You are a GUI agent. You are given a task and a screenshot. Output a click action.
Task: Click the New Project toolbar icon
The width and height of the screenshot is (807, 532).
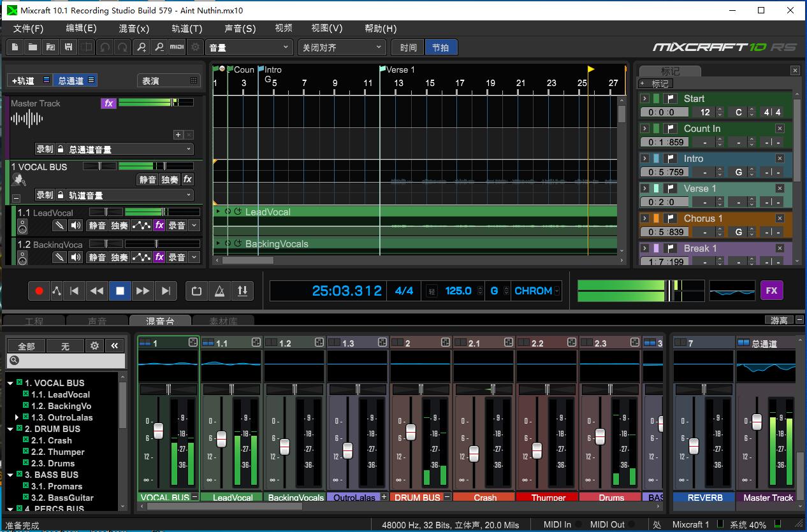pyautogui.click(x=15, y=47)
